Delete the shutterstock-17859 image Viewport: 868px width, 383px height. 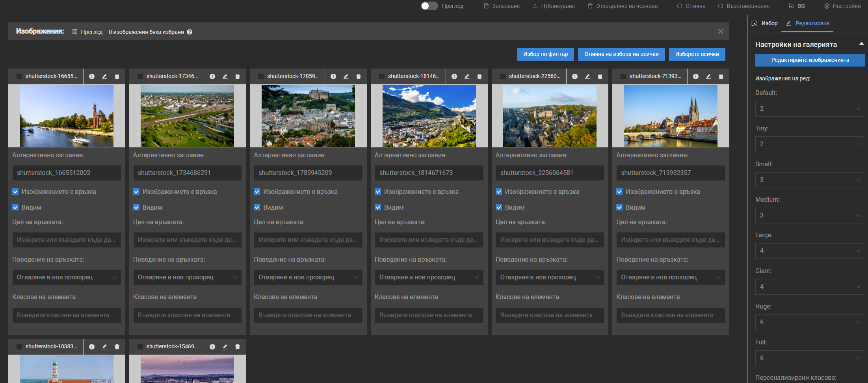coord(359,76)
